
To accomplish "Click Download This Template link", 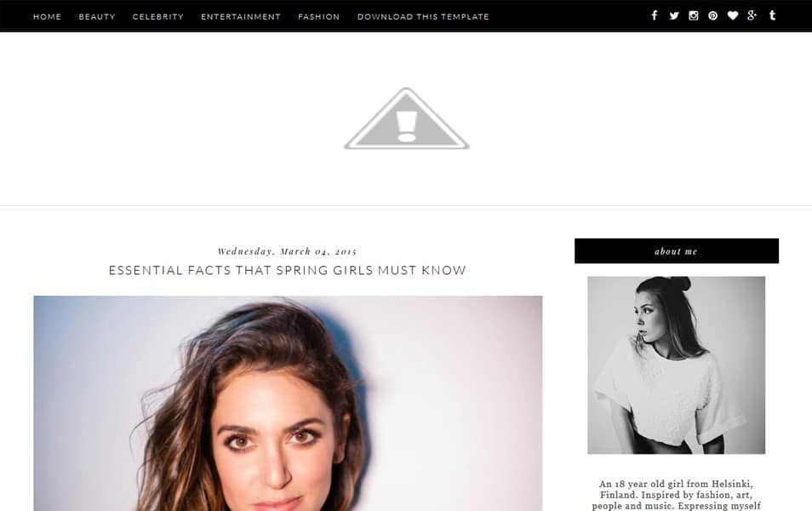I will [x=423, y=16].
